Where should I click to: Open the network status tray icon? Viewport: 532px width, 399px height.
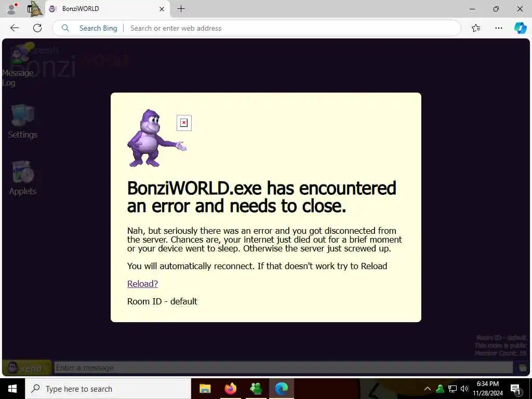coord(453,389)
